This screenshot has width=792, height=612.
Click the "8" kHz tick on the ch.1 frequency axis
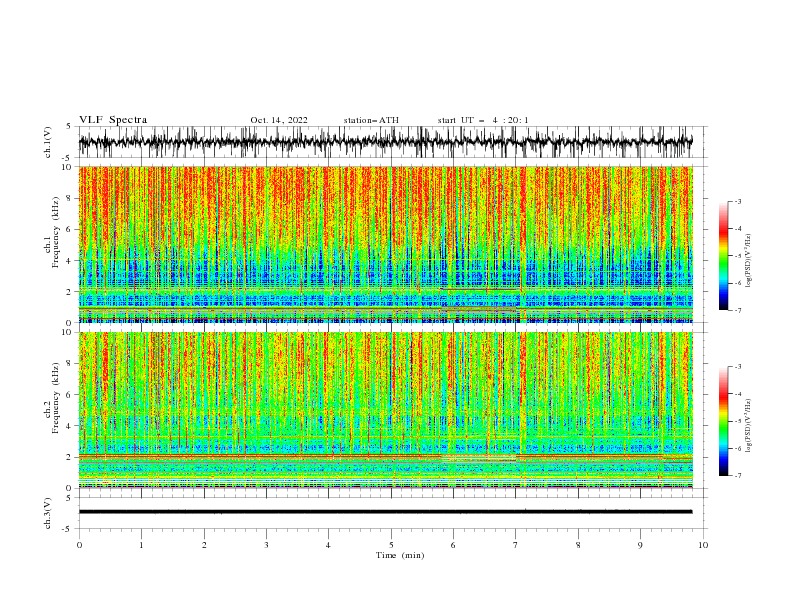coord(70,198)
